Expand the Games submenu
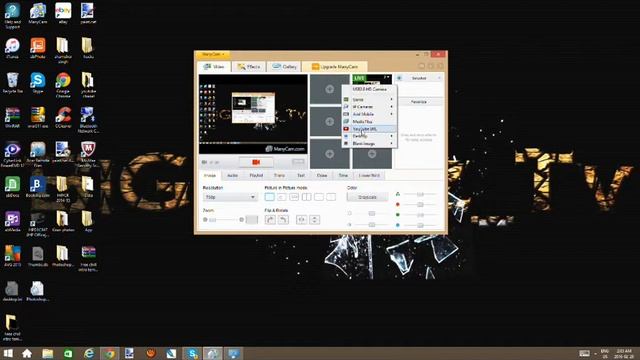Screen dimensions: 640x360 click(369, 100)
